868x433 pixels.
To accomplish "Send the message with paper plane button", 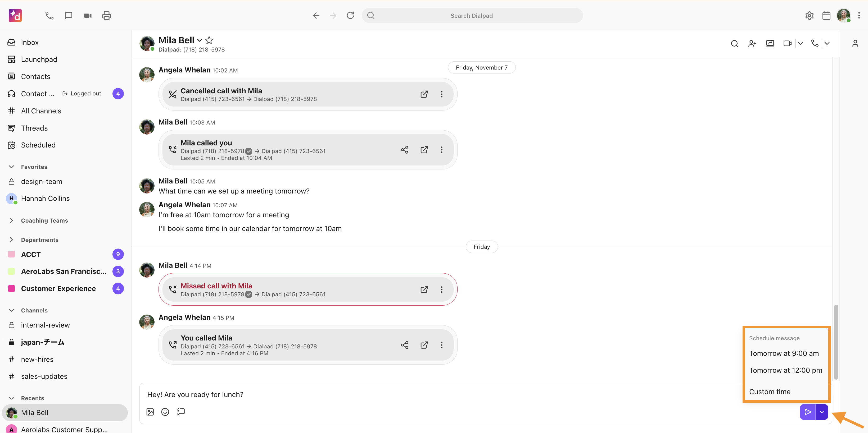I will click(808, 412).
